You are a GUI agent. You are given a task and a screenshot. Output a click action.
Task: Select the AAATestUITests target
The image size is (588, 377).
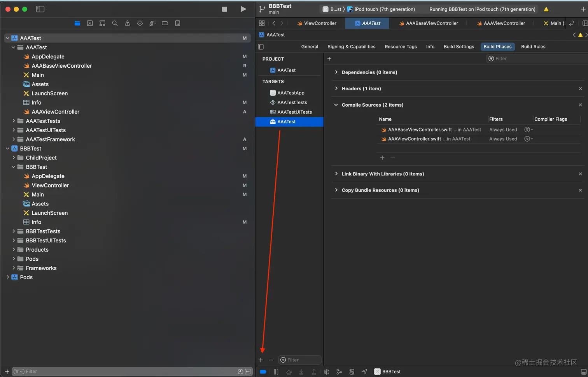pyautogui.click(x=289, y=112)
